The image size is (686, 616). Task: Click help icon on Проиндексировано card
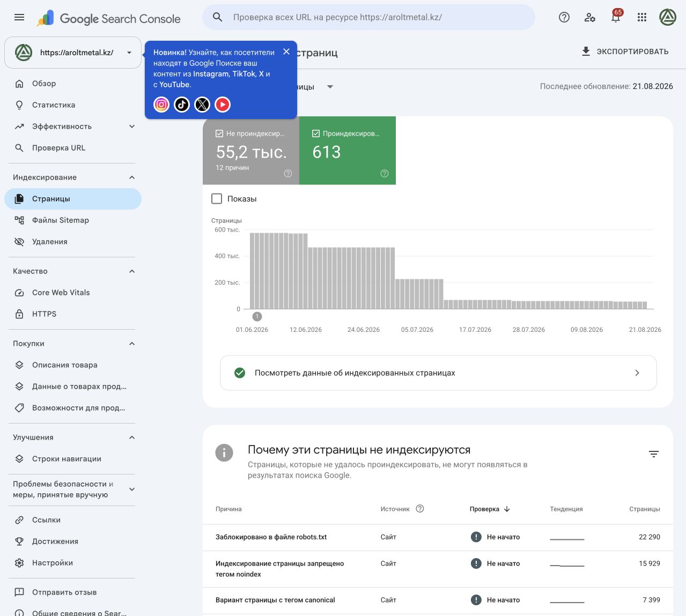[385, 173]
